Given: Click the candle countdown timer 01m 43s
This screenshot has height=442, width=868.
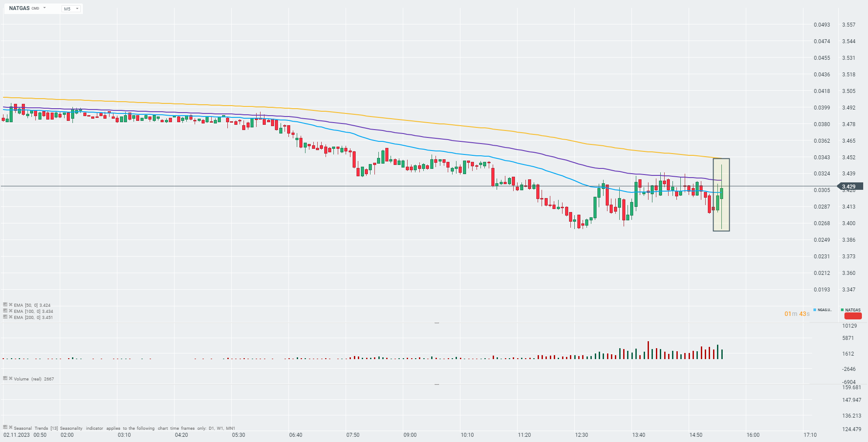Looking at the screenshot, I should [797, 314].
